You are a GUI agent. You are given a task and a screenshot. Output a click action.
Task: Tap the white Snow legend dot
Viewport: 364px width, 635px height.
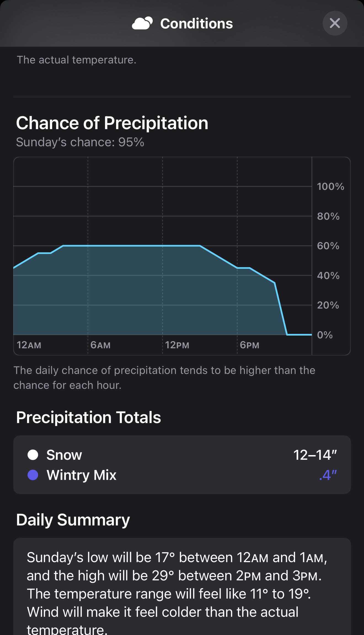pos(33,455)
